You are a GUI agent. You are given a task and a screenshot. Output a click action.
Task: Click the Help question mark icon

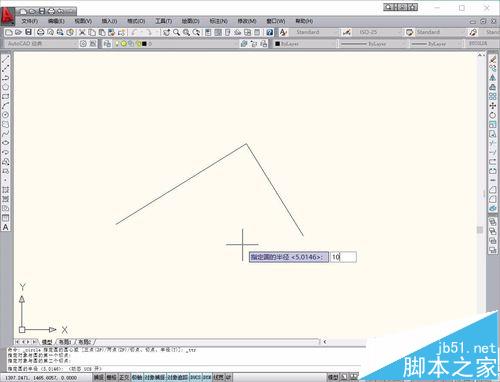[x=270, y=32]
